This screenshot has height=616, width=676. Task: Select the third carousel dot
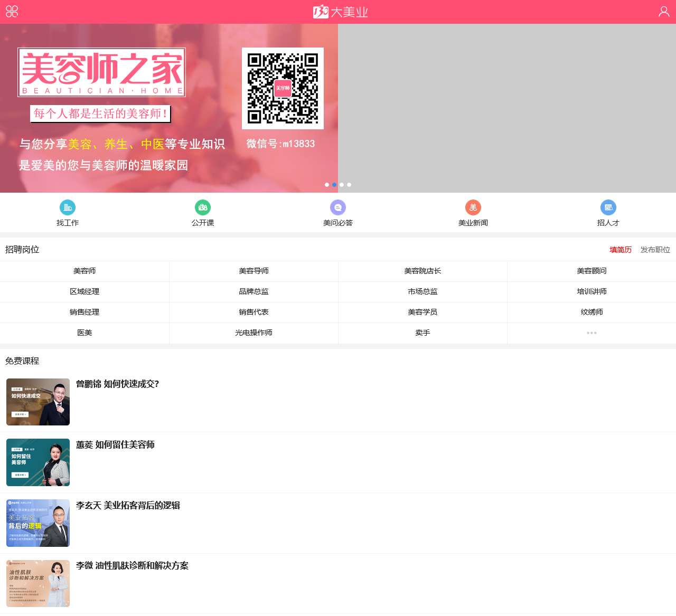tap(342, 185)
